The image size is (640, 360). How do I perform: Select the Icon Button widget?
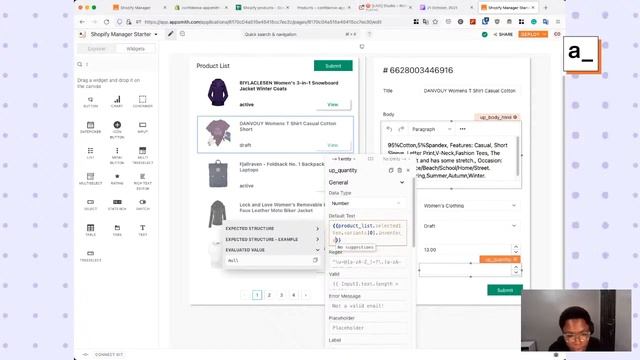[117, 125]
